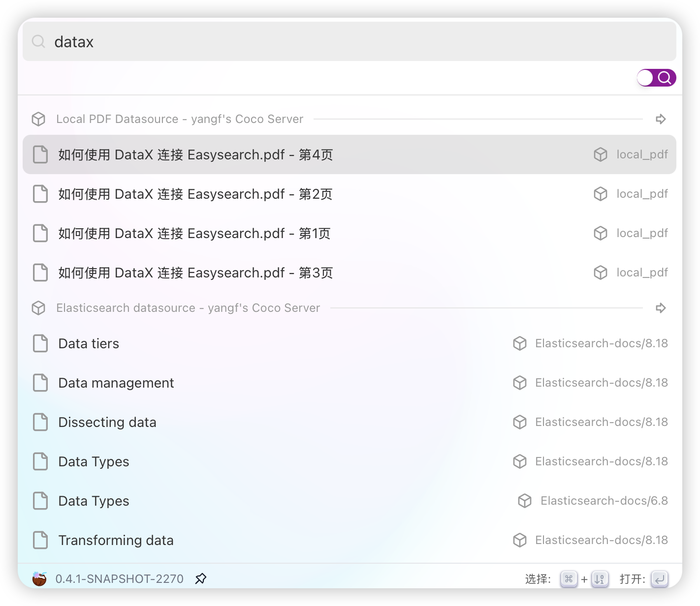Open Elasticsearch datasource group header
700x606 pixels.
[188, 308]
